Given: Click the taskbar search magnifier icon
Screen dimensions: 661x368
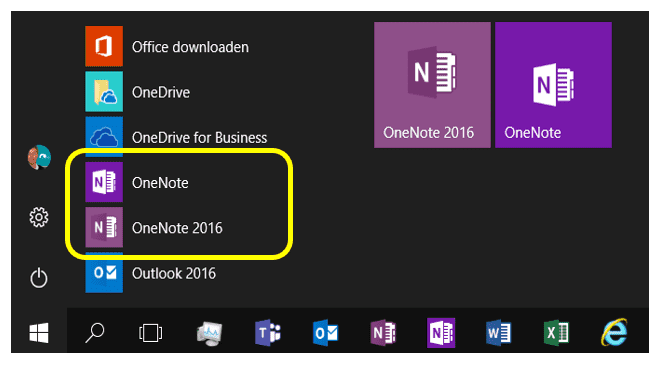Looking at the screenshot, I should [x=95, y=333].
